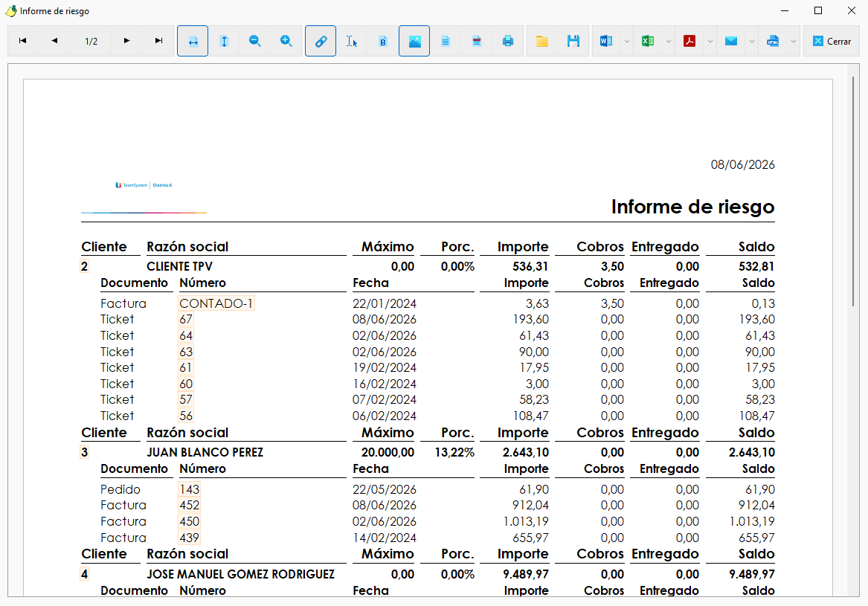Open a file using the folder icon
868x606 pixels.
pos(542,41)
